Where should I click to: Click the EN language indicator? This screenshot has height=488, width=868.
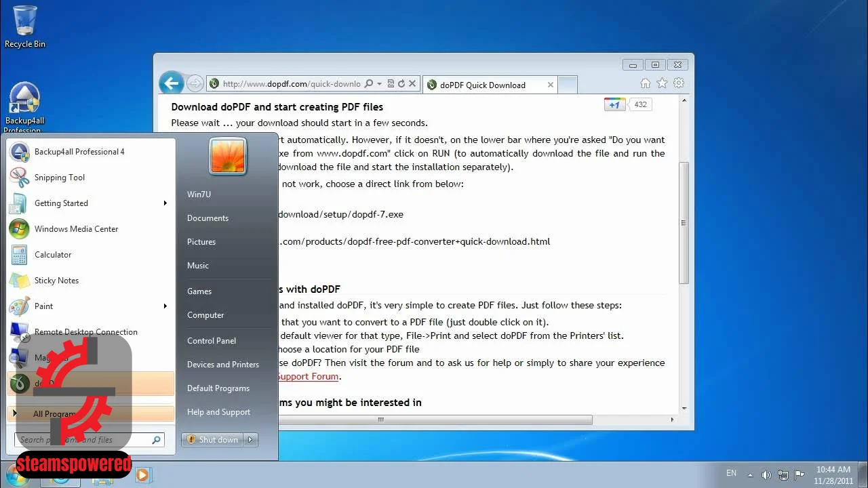pyautogui.click(x=731, y=473)
